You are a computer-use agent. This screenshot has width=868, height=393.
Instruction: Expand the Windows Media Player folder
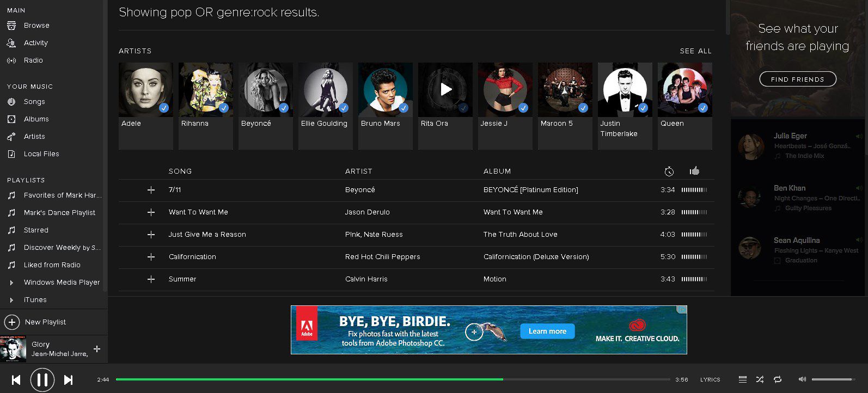coord(11,283)
